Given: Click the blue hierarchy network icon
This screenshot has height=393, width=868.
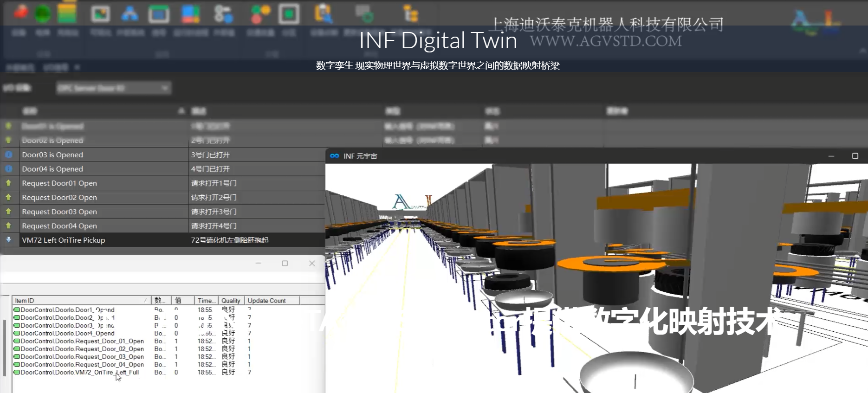Looking at the screenshot, I should tap(130, 14).
